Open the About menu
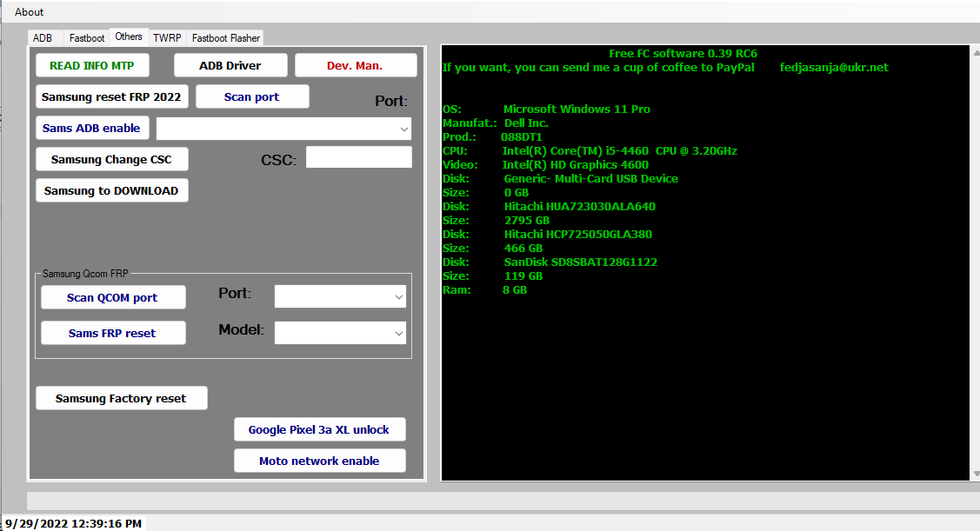 [29, 11]
